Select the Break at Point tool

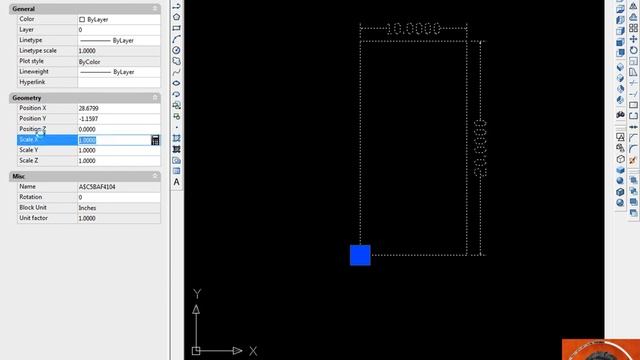633,105
